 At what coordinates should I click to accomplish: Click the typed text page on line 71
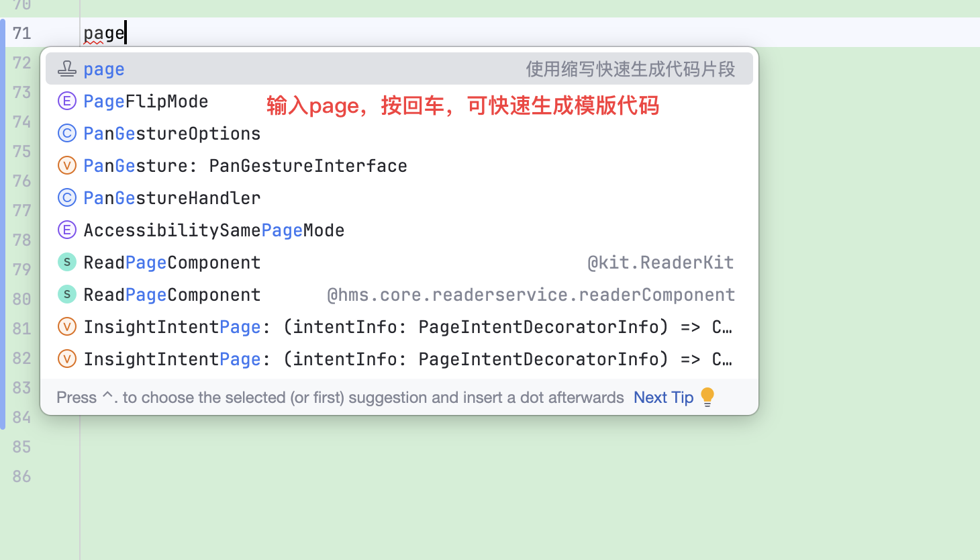coord(103,33)
